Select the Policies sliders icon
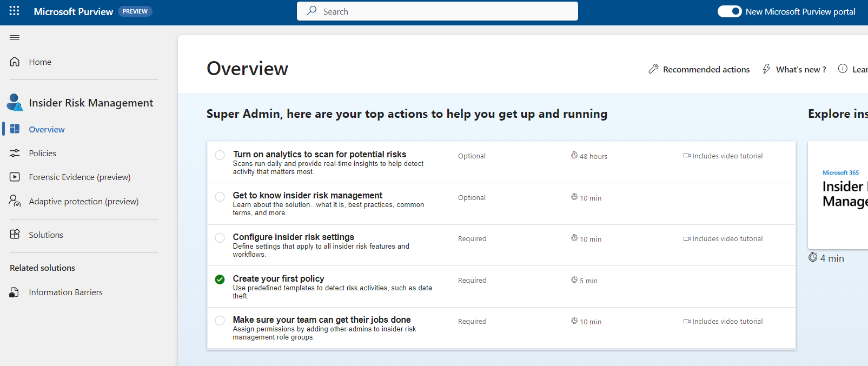The width and height of the screenshot is (868, 366). click(15, 154)
